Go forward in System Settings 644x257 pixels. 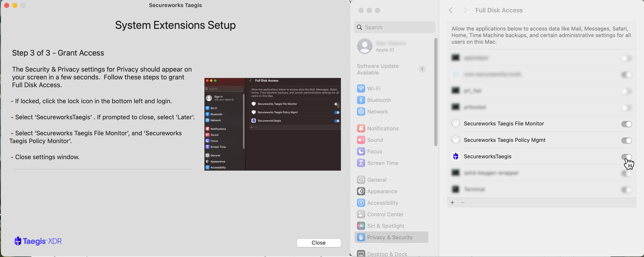pos(465,10)
